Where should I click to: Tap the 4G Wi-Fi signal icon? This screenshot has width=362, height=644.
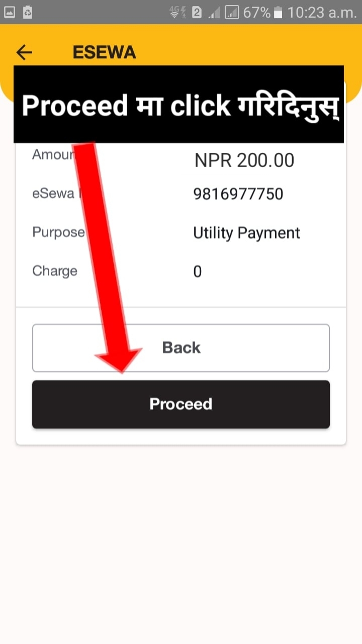click(176, 12)
